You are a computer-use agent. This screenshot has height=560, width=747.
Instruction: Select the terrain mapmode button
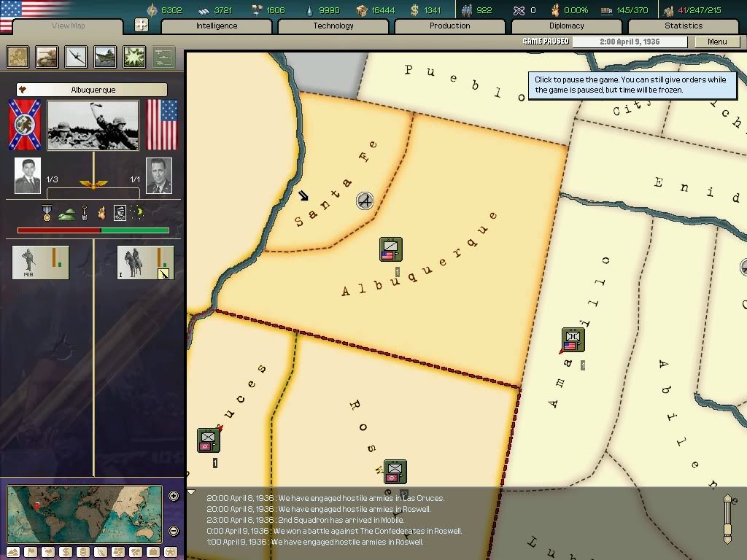(13, 553)
